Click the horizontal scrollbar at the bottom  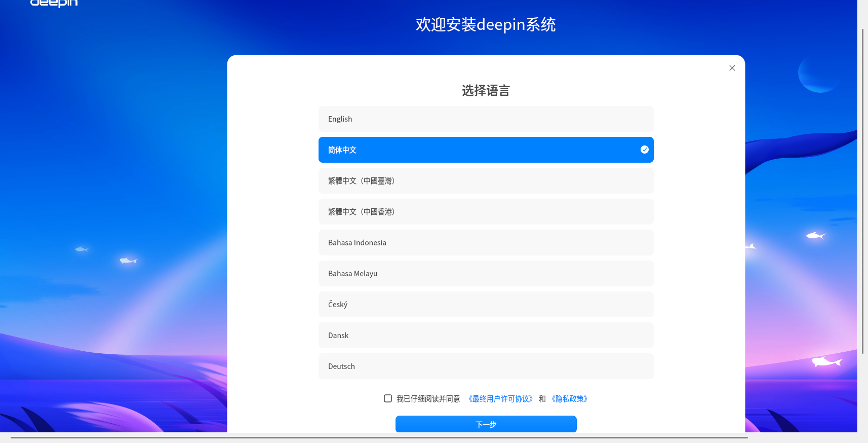(x=379, y=437)
